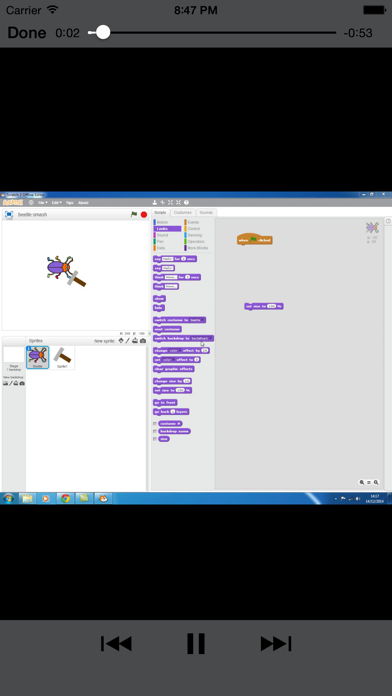Enable the costume # reporter checkbox
The image size is (392, 696).
pyautogui.click(x=155, y=424)
